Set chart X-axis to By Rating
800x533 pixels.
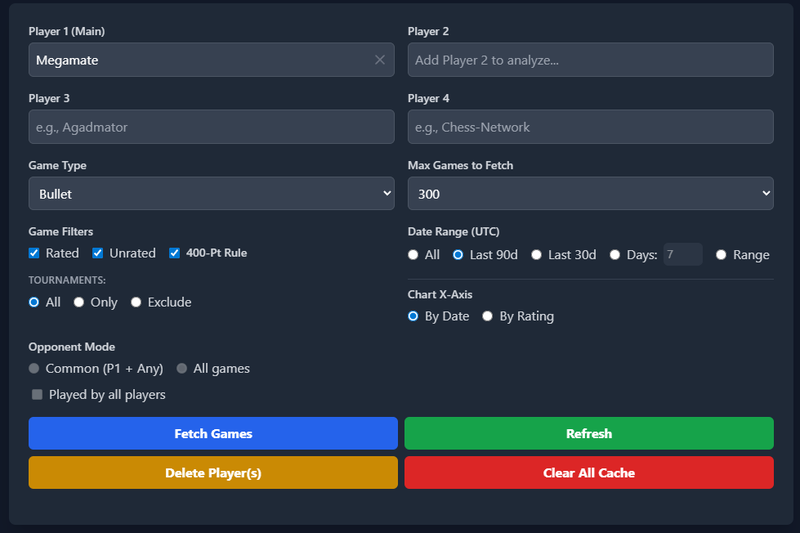(488, 316)
